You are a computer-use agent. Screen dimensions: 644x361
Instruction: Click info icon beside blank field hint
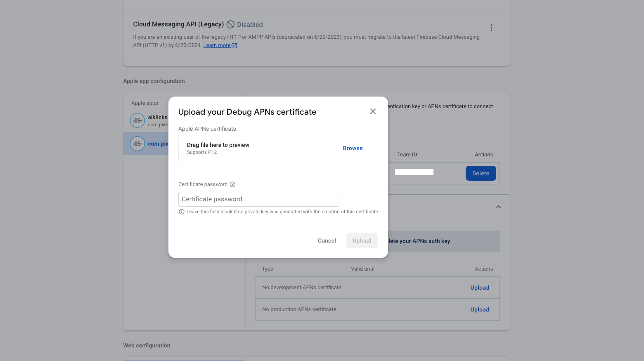coord(182,212)
